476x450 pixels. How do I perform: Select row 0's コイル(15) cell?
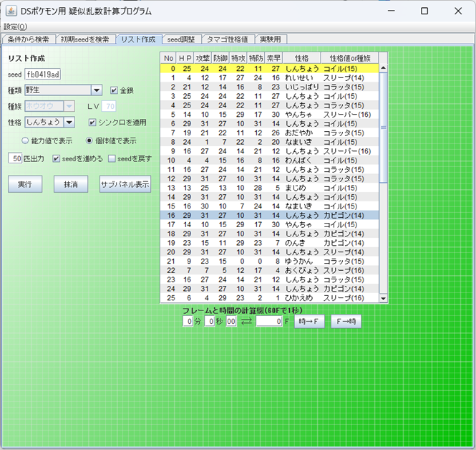pos(350,68)
